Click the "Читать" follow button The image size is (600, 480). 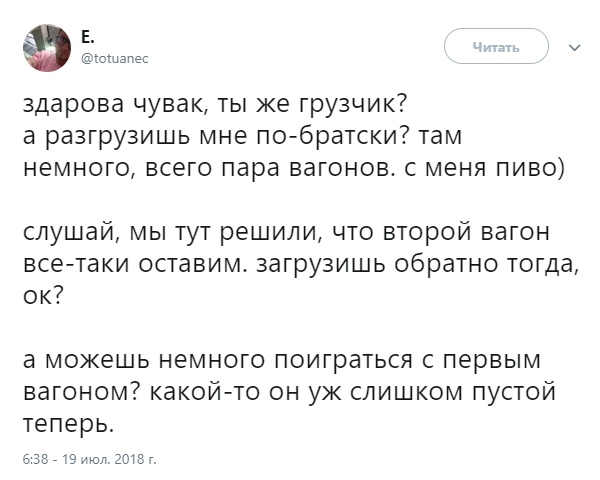497,47
